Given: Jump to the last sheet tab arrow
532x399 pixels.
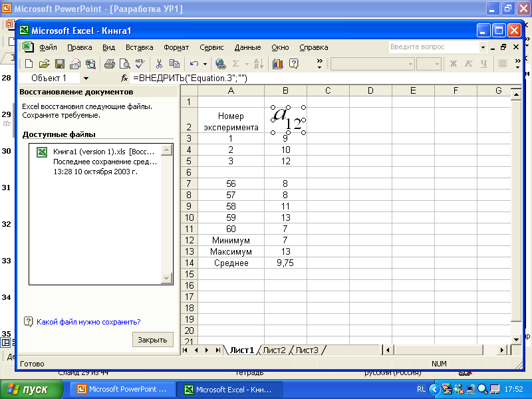Looking at the screenshot, I should (x=218, y=350).
